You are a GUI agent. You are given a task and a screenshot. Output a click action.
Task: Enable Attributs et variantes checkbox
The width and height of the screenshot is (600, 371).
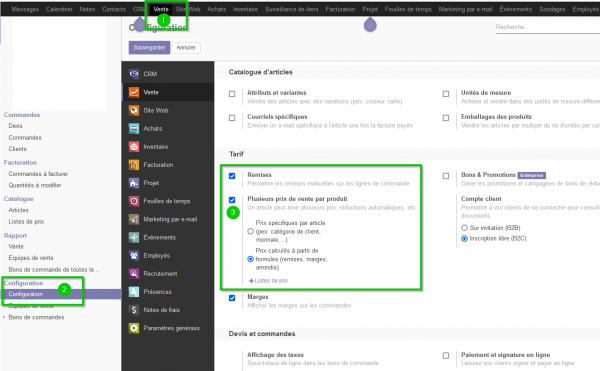pos(232,94)
